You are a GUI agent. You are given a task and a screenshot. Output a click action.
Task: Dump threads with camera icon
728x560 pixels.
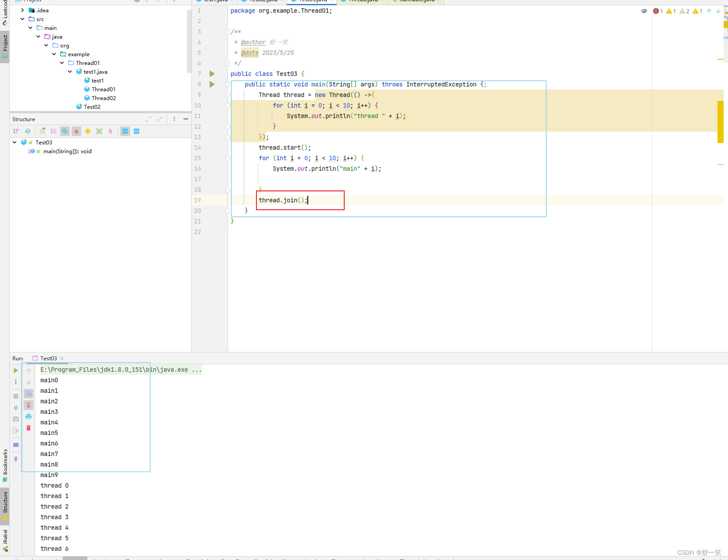pyautogui.click(x=16, y=419)
